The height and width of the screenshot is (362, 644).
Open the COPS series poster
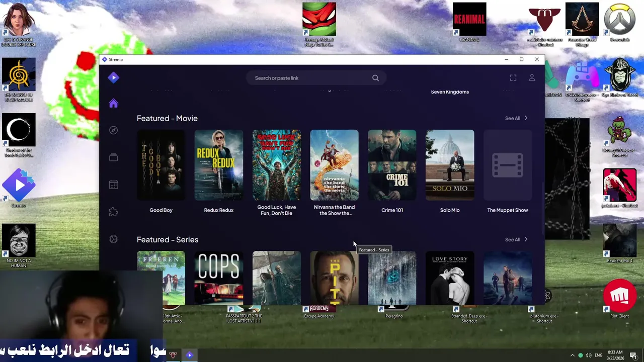click(x=219, y=278)
